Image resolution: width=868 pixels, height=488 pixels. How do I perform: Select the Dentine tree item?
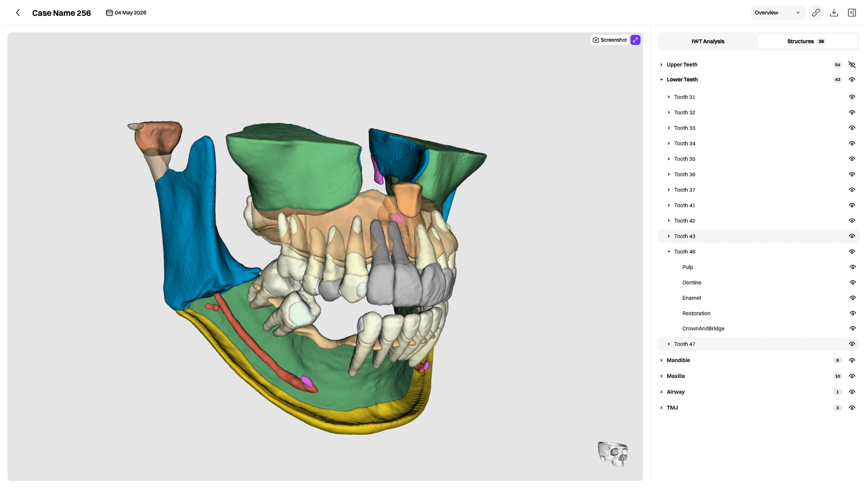click(691, 283)
